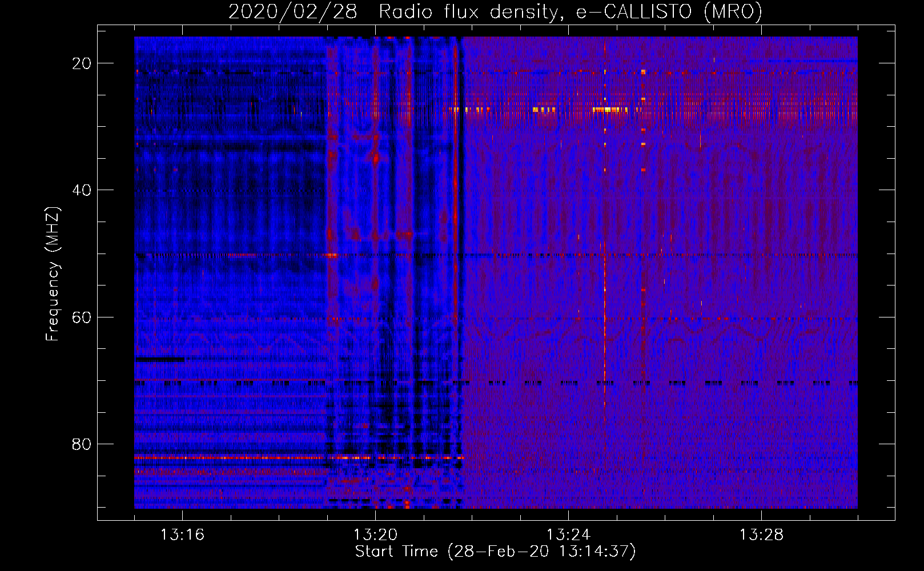924x571 pixels.
Task: Click the 60 MHz frequency tick label
Action: 82,317
